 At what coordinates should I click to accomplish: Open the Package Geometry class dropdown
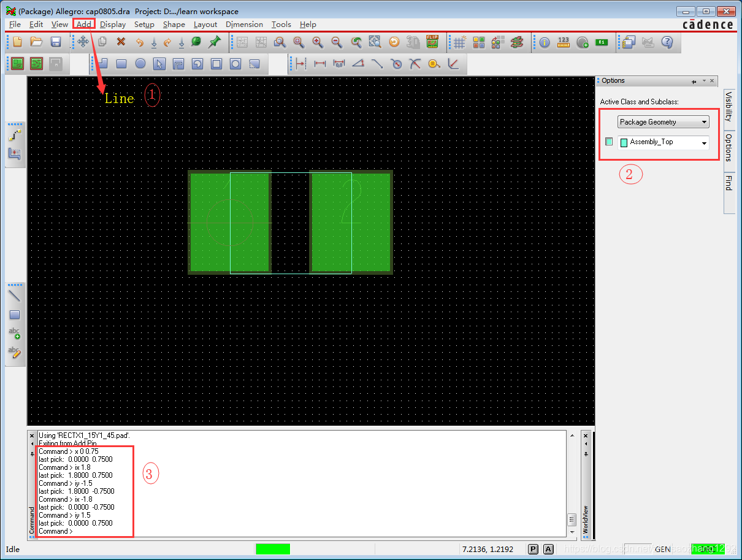click(x=663, y=122)
